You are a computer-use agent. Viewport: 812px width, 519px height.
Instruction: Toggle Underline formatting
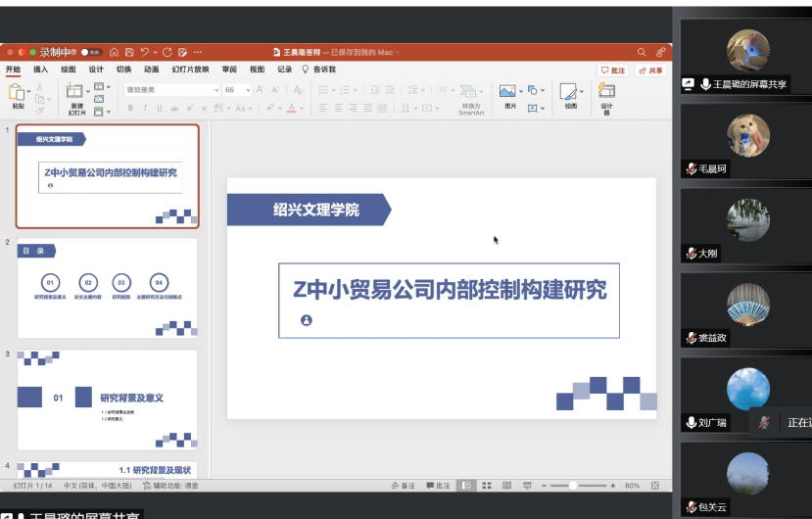pos(160,108)
